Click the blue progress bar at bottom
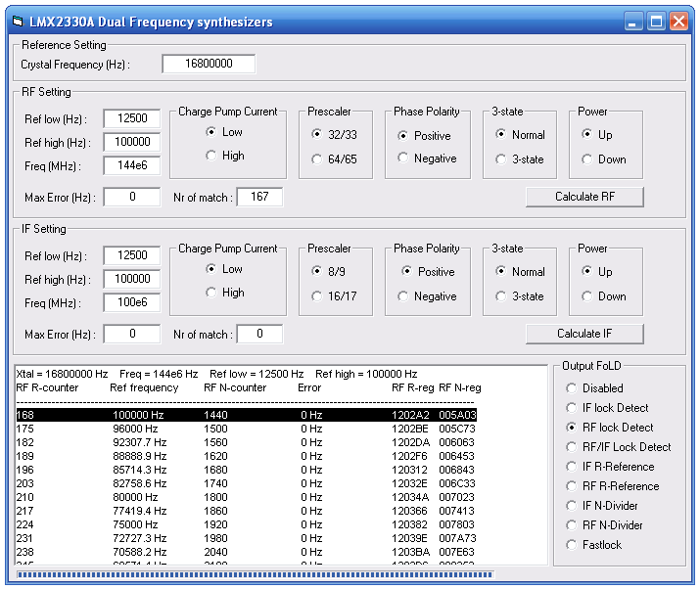This screenshot has width=700, height=589. (255, 574)
